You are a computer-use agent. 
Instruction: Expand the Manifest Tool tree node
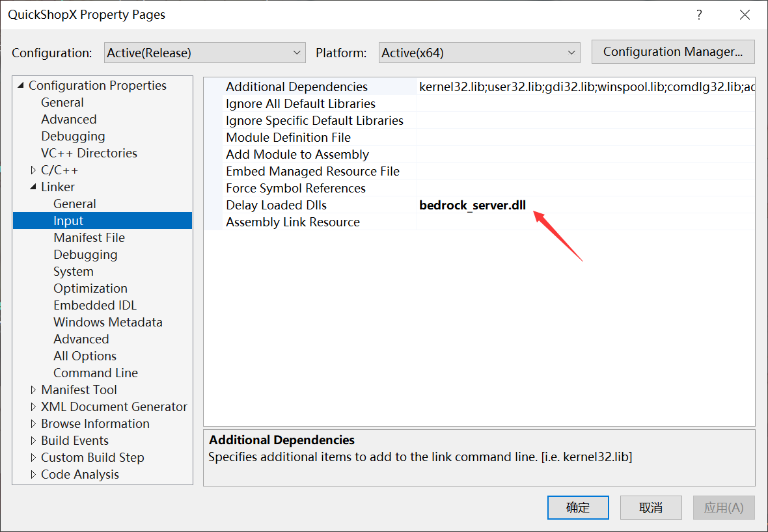tap(33, 390)
